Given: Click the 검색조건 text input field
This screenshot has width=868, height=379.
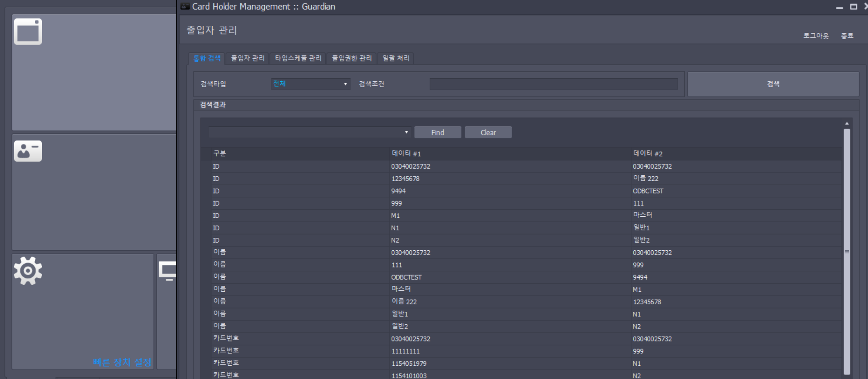Looking at the screenshot, I should [553, 84].
